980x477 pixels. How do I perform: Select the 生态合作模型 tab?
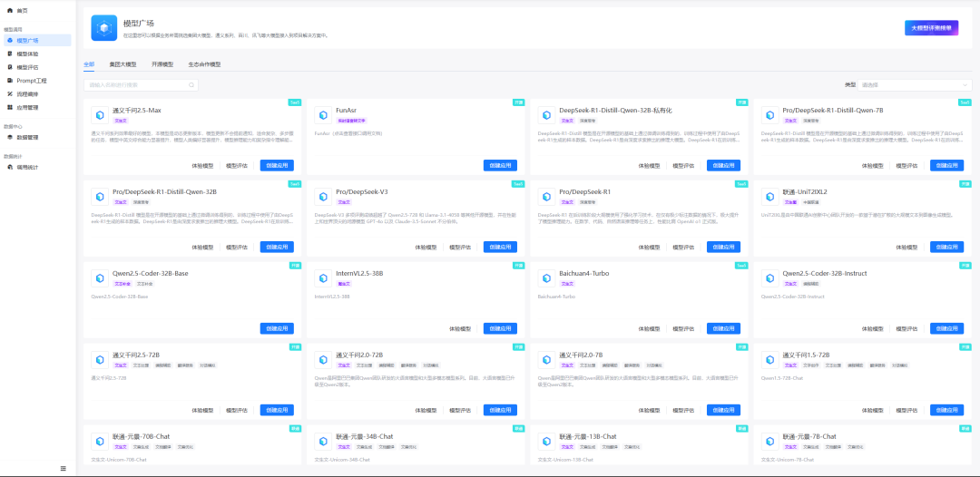(x=204, y=64)
